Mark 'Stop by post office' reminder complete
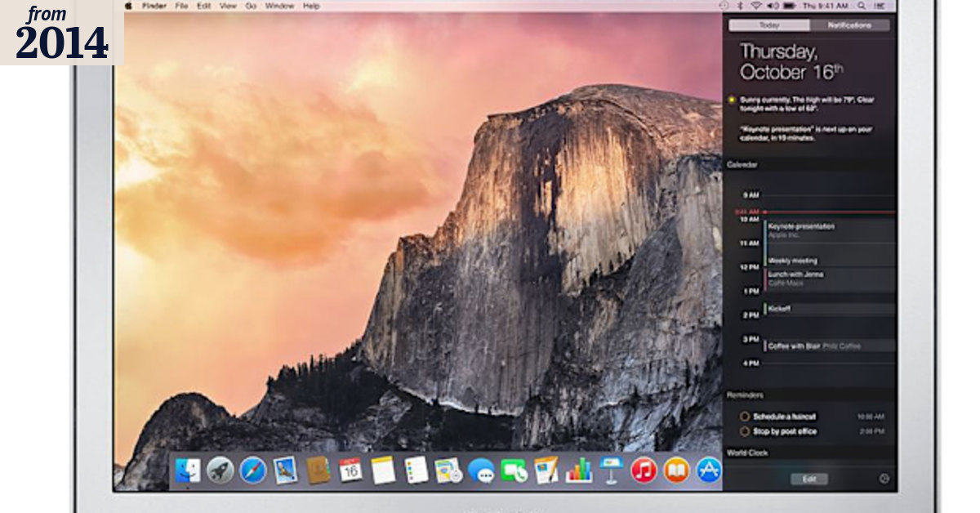 pyautogui.click(x=745, y=431)
